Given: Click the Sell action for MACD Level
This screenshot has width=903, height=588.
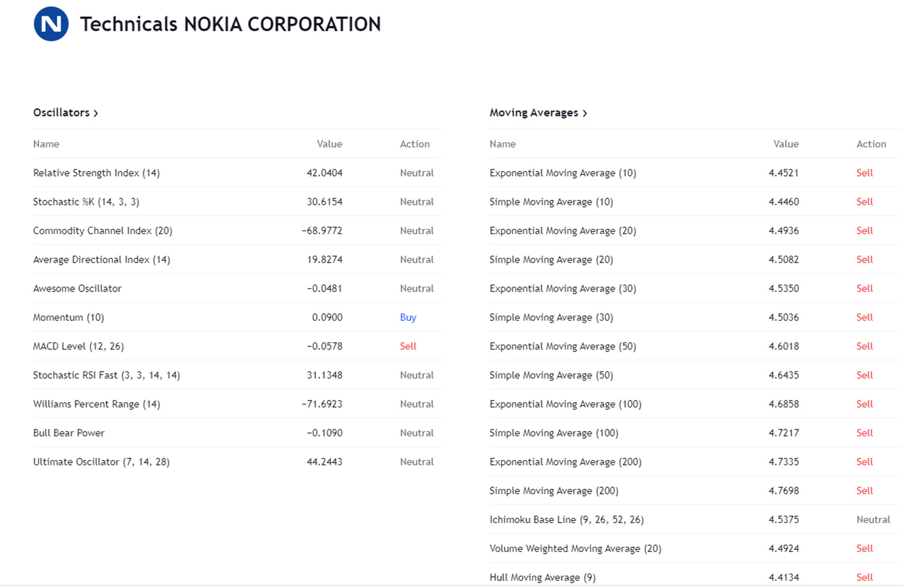Looking at the screenshot, I should pyautogui.click(x=408, y=346).
